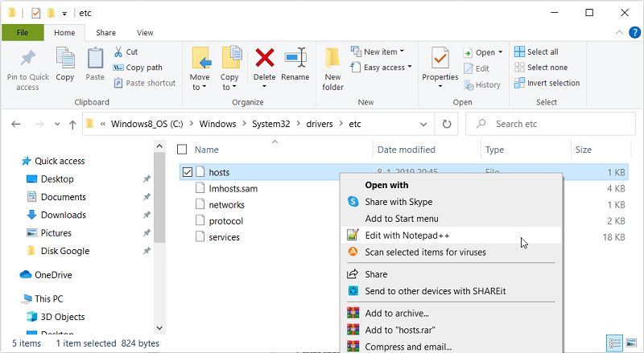Click the Copy icon in Clipboard group
This screenshot has height=353, width=644.
click(x=65, y=64)
